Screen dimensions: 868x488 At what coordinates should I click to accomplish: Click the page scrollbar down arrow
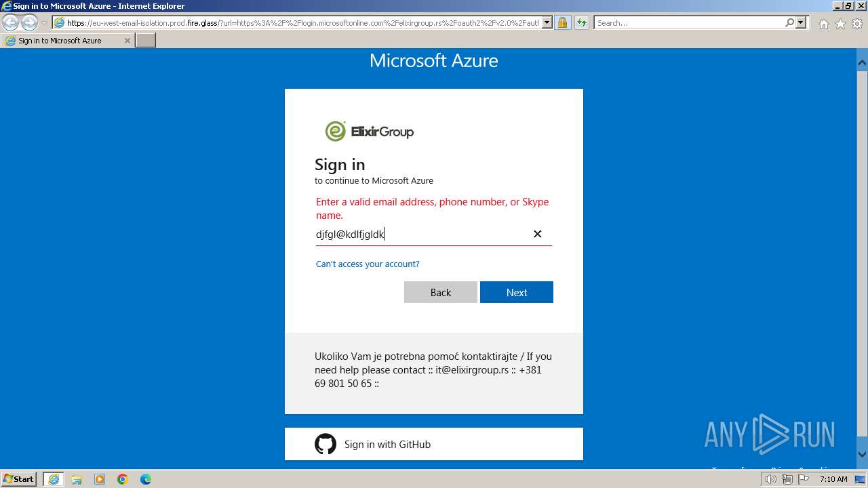pos(862,455)
